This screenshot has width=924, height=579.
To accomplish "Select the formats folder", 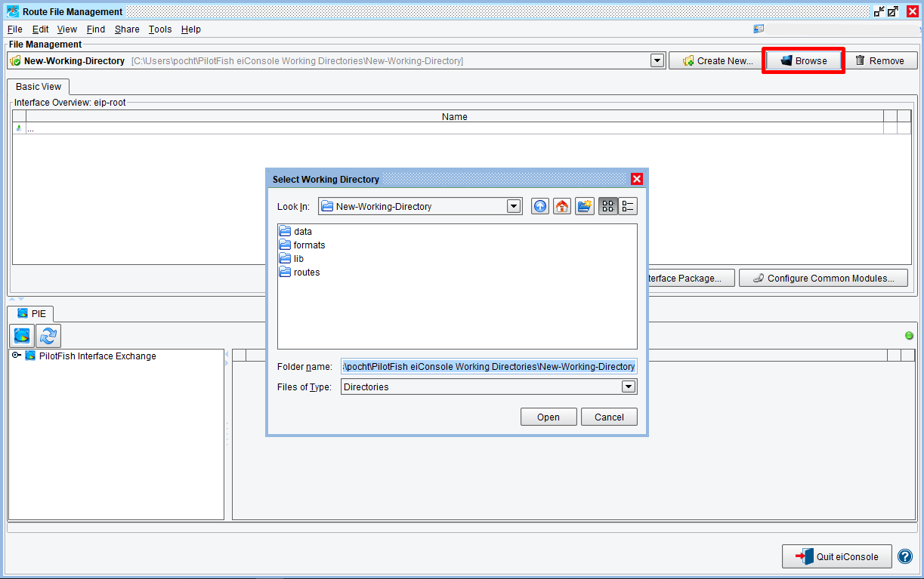I will click(x=302, y=245).
